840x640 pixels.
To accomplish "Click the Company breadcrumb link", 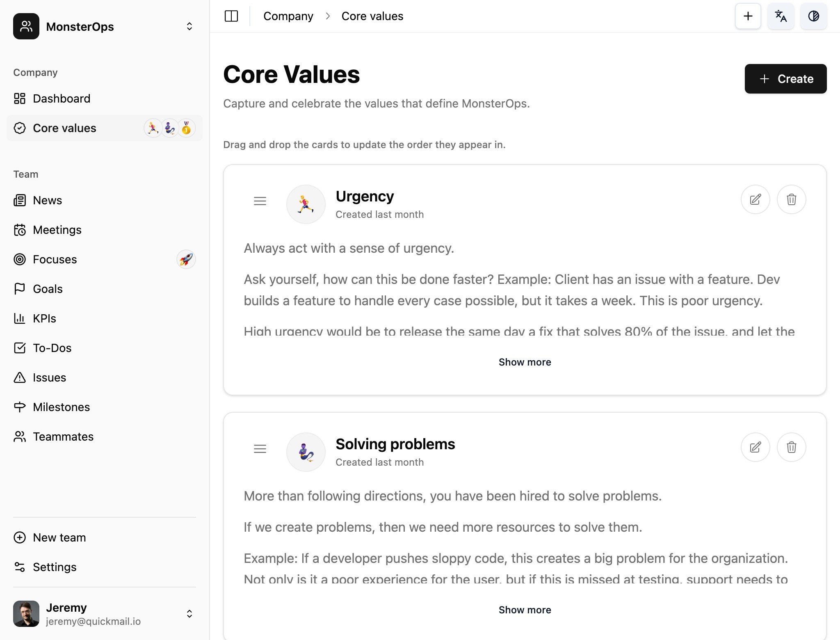I will tap(288, 16).
